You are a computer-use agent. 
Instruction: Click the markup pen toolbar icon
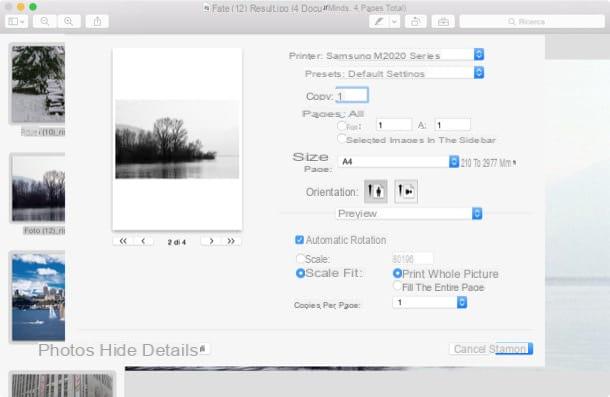379,21
